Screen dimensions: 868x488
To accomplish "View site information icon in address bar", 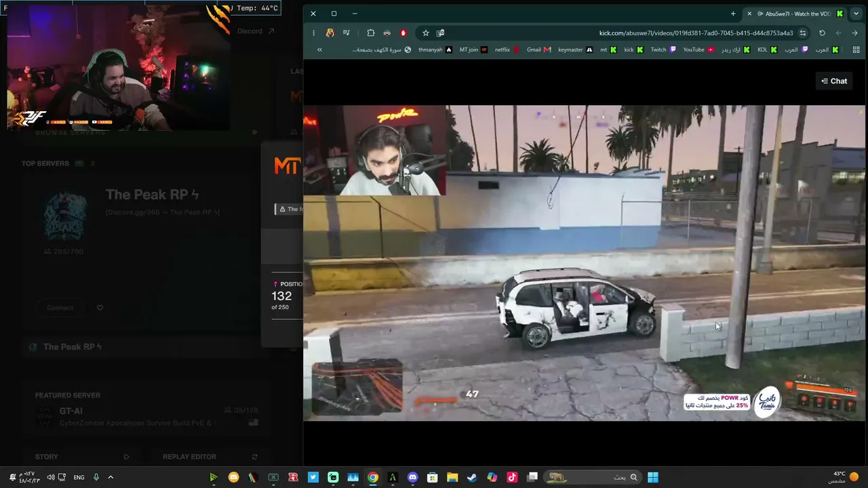I will coord(803,33).
